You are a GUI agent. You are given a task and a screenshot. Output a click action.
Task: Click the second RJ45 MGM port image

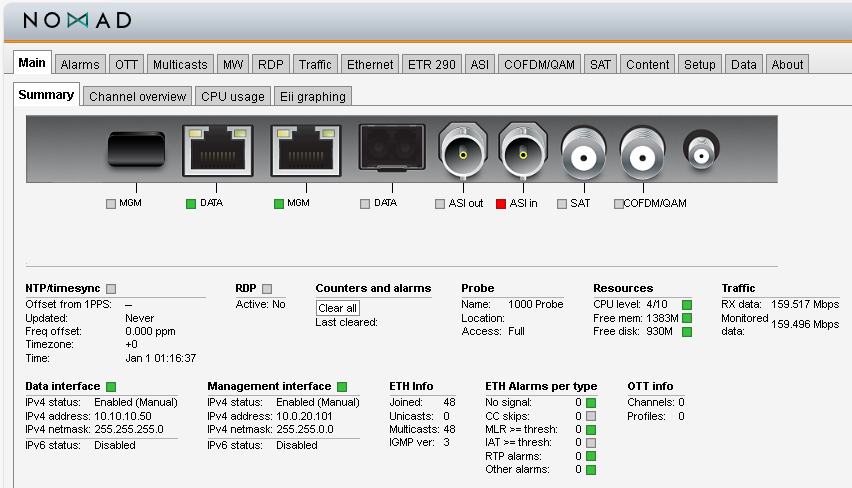tap(306, 151)
